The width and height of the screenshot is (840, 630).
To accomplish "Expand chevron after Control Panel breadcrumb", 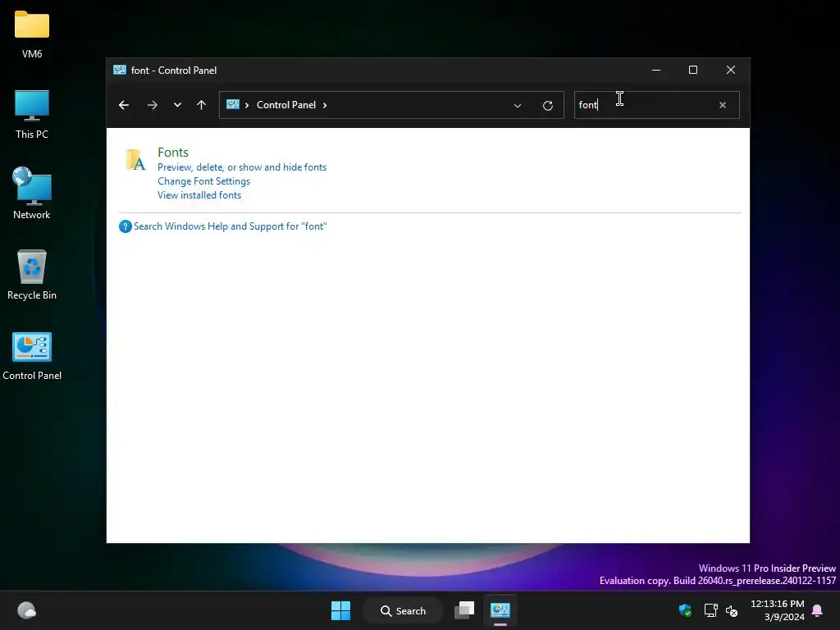I will [x=325, y=105].
